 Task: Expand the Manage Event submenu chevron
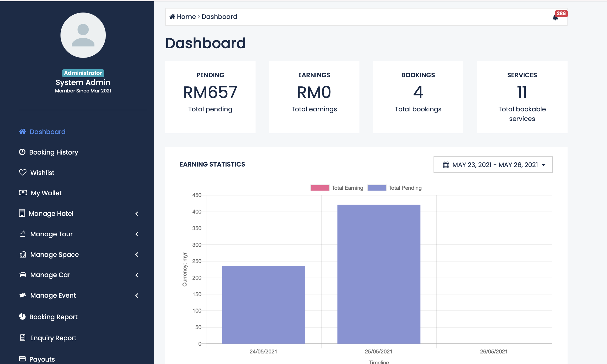(137, 295)
